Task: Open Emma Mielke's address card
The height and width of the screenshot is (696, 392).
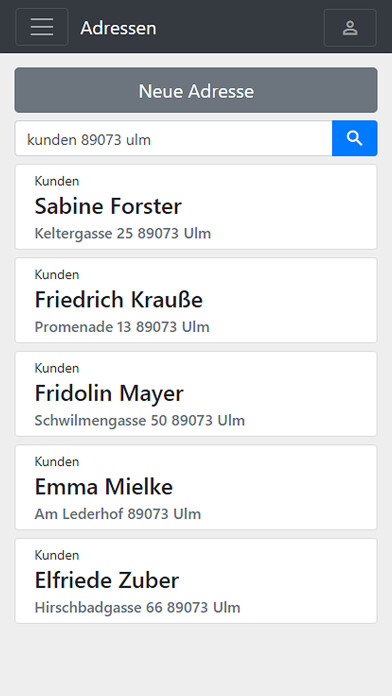Action: (196, 487)
